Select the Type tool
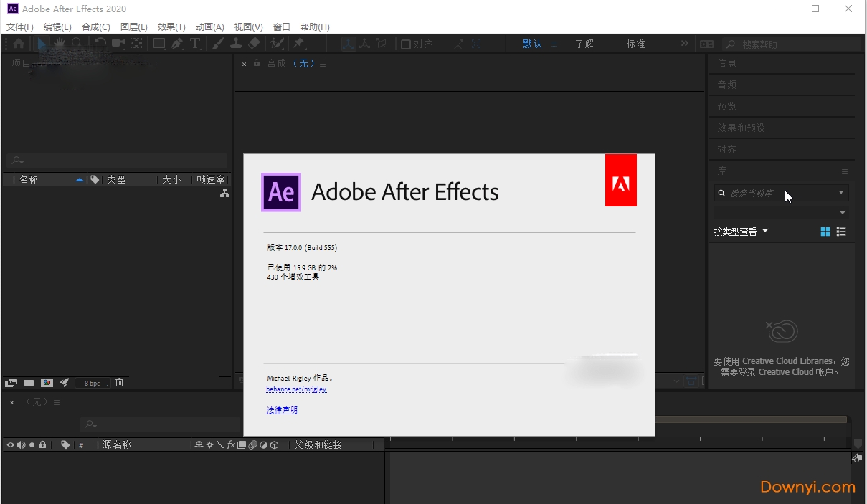The width and height of the screenshot is (867, 504). (x=195, y=43)
